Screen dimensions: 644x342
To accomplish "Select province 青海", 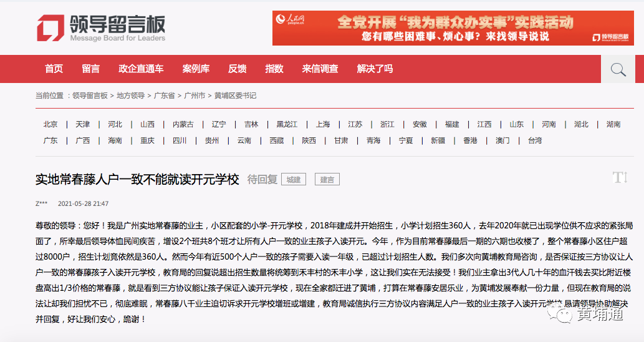I will 373,140.
